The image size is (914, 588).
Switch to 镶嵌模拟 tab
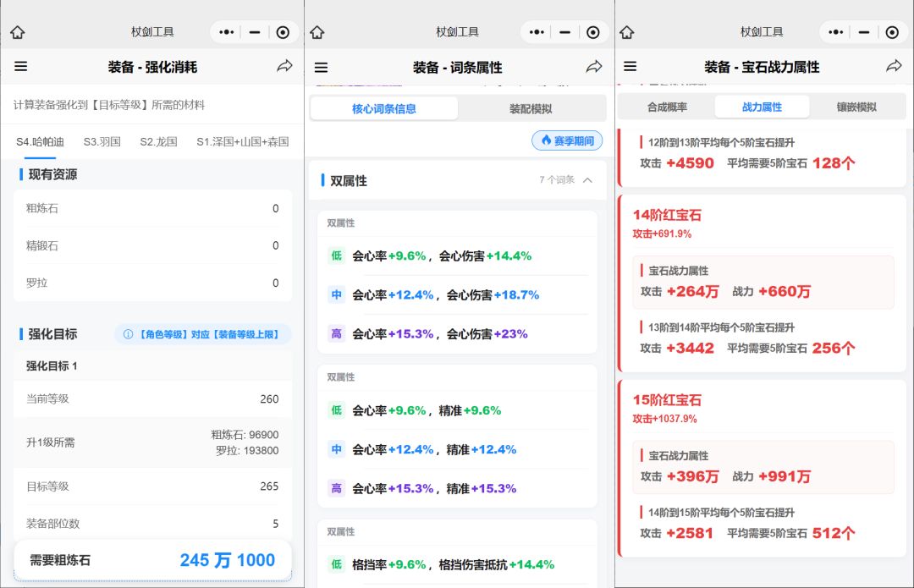(856, 107)
